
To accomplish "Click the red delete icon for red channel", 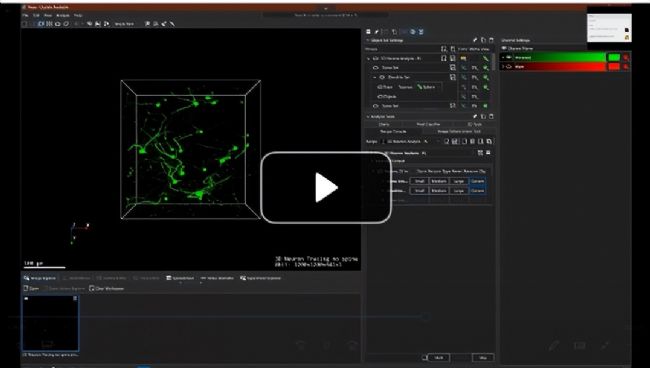I will pos(626,66).
